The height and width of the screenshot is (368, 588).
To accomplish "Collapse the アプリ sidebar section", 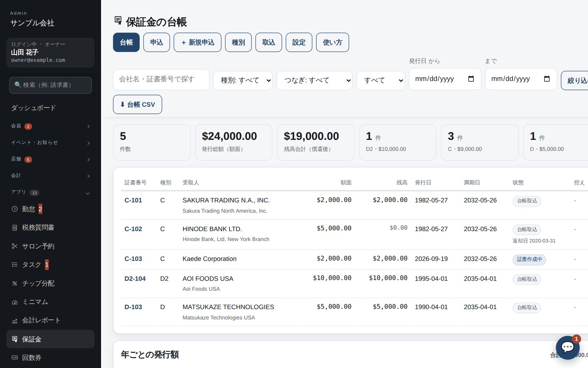I will (51, 192).
